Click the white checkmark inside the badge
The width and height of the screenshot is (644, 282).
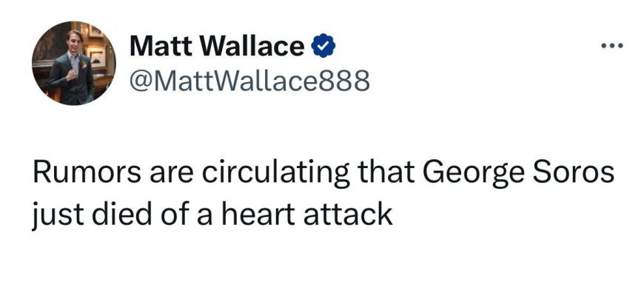pos(323,46)
